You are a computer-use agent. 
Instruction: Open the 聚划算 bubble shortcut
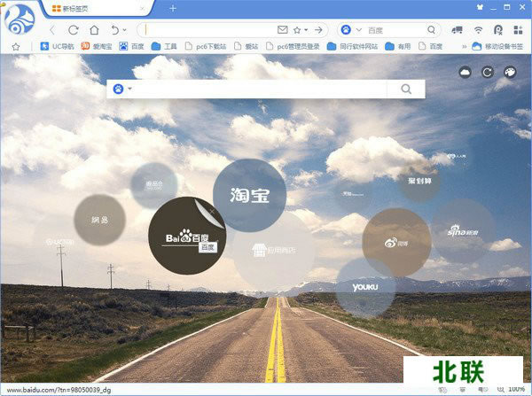(419, 182)
